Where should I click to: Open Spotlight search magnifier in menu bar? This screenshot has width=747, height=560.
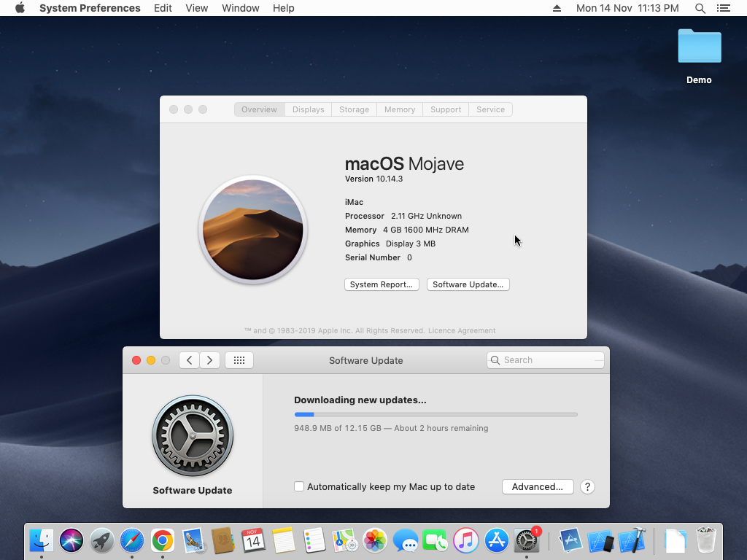point(700,8)
